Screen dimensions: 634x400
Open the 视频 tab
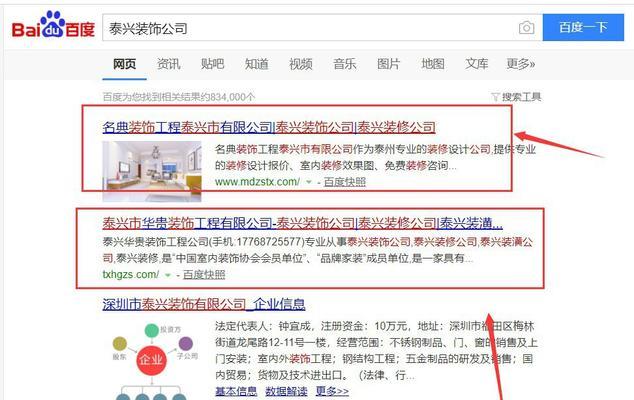coord(300,64)
